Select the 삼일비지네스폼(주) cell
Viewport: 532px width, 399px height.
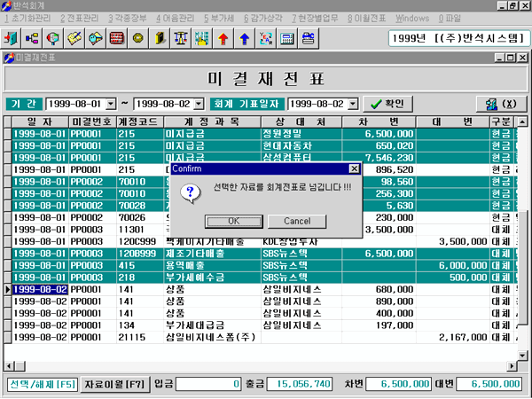click(x=212, y=337)
